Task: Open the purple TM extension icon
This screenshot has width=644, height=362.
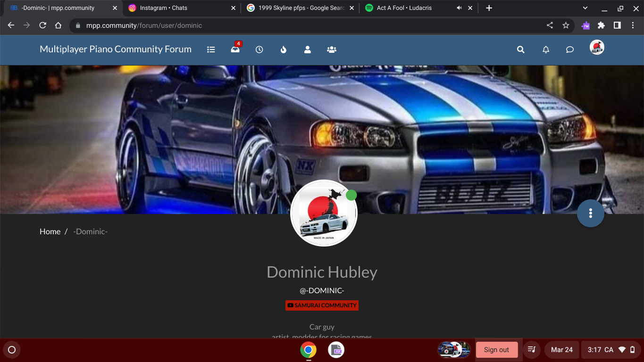Action: [x=585, y=25]
